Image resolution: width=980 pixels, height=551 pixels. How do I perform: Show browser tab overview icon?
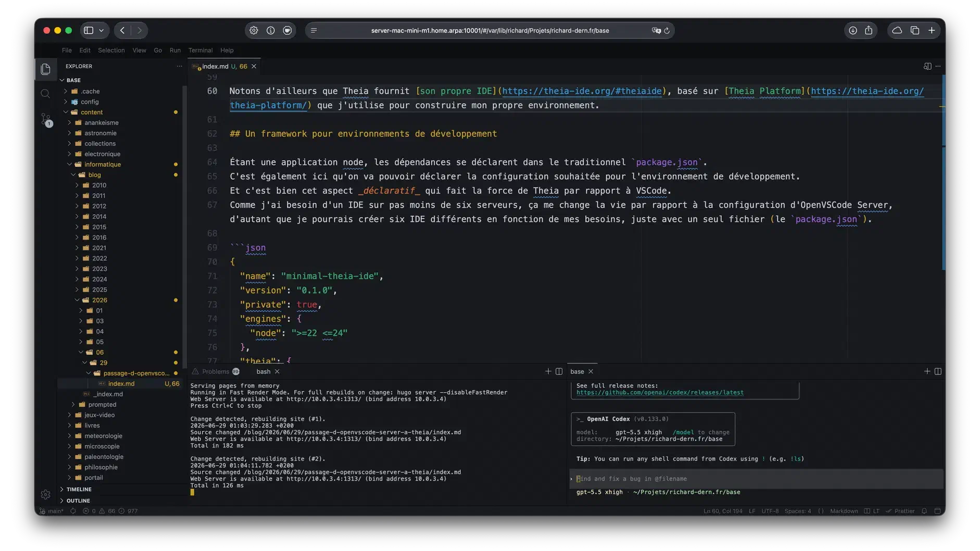[x=914, y=30]
